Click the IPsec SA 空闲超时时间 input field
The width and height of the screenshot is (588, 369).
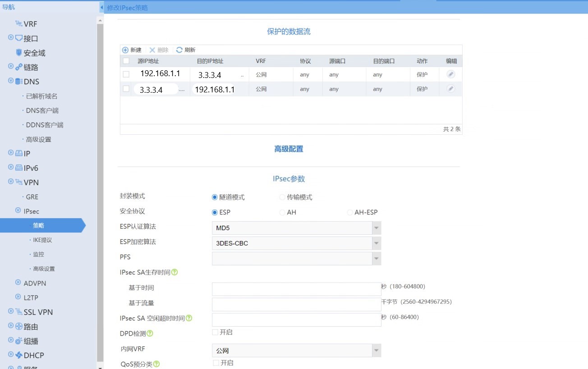297,320
